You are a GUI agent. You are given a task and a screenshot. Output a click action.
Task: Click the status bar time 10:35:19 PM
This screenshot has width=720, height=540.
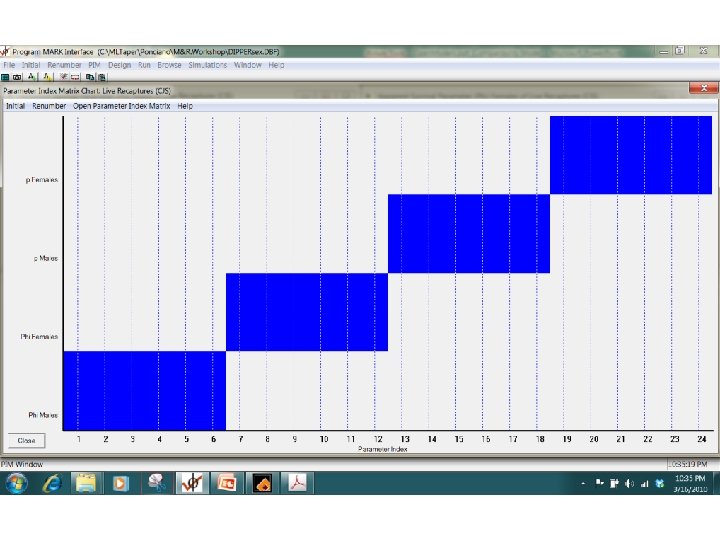(x=687, y=464)
